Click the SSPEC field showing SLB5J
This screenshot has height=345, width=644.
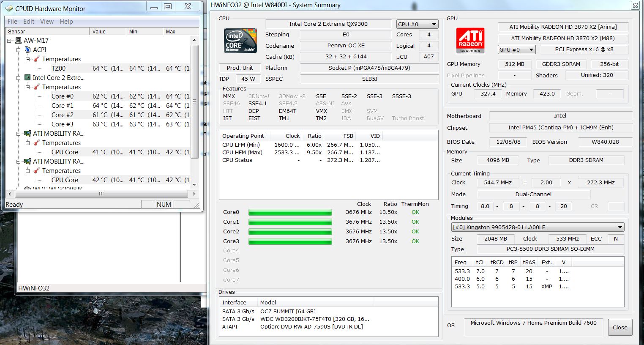coord(369,79)
